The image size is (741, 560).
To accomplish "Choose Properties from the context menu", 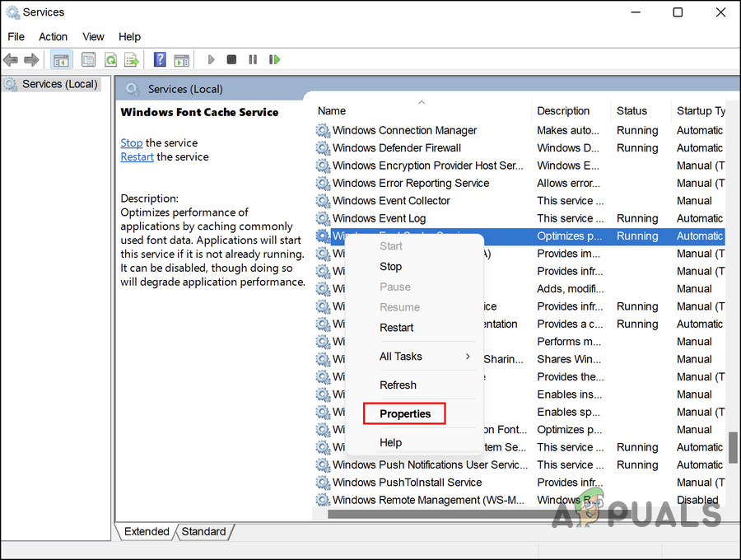I will point(405,413).
